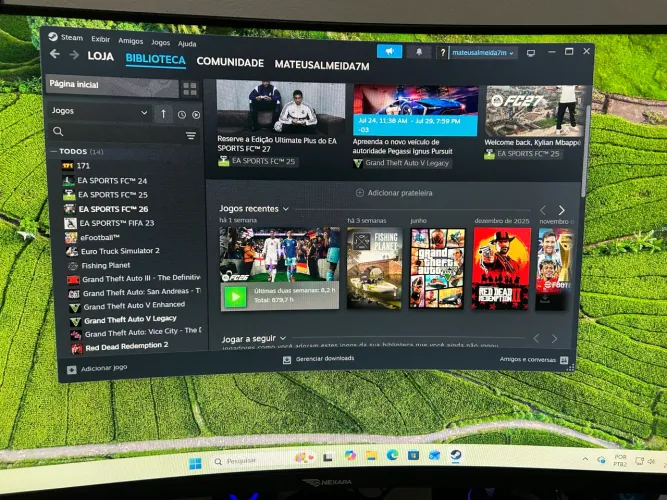
Task: Open the Jogos menu in the menu bar
Action: pyautogui.click(x=160, y=43)
